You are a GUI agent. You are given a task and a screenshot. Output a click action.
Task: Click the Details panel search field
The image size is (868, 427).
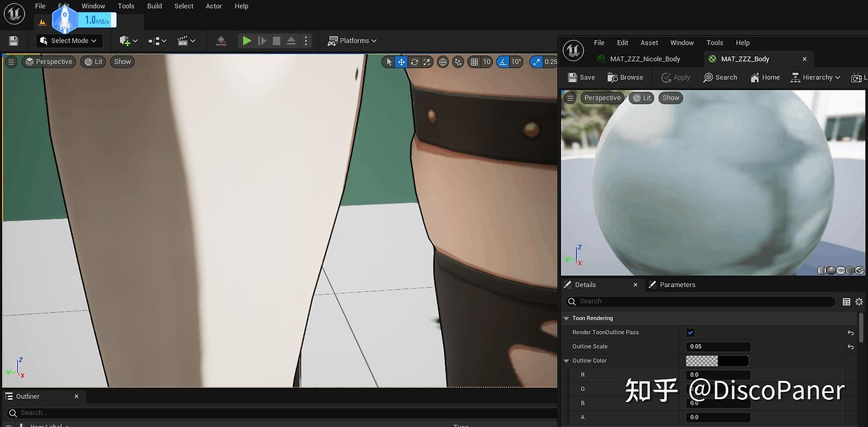700,301
